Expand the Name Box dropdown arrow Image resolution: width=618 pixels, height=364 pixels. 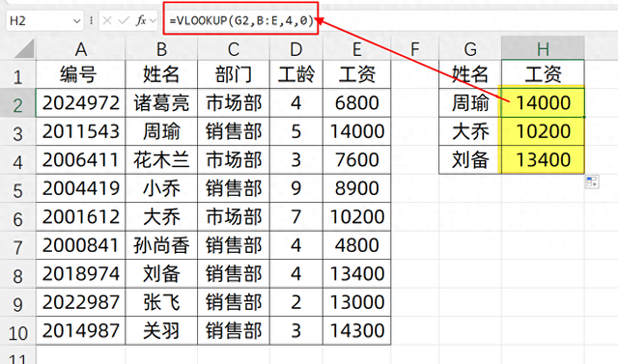pyautogui.click(x=77, y=21)
